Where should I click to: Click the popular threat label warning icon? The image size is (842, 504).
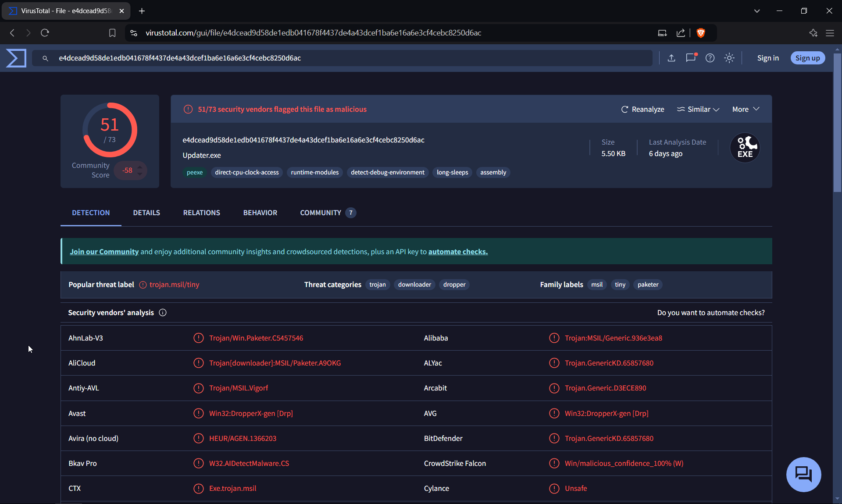click(143, 285)
